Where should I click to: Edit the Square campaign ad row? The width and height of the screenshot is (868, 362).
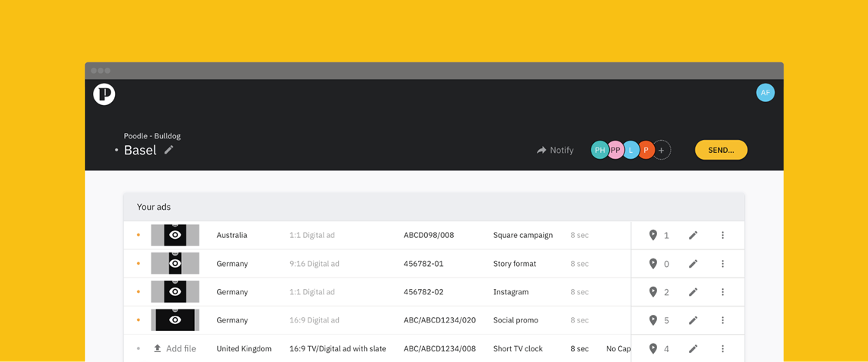click(x=693, y=236)
